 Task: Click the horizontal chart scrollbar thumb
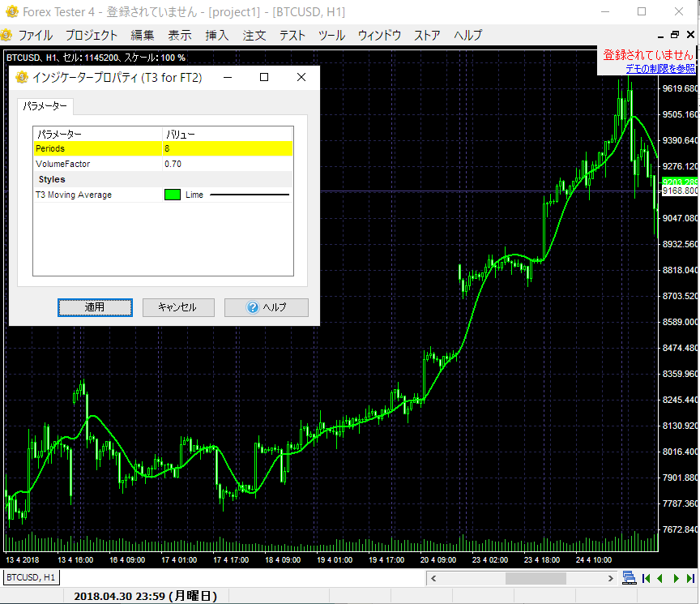click(x=536, y=579)
